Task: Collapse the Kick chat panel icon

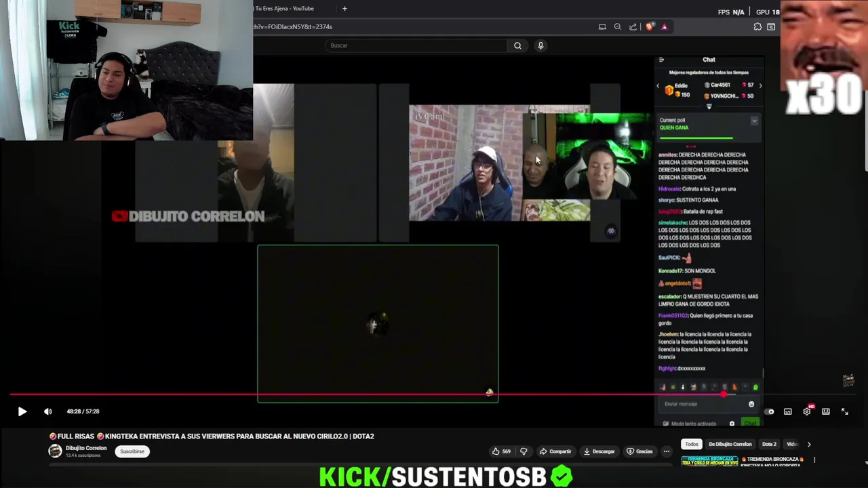Action: (662, 60)
